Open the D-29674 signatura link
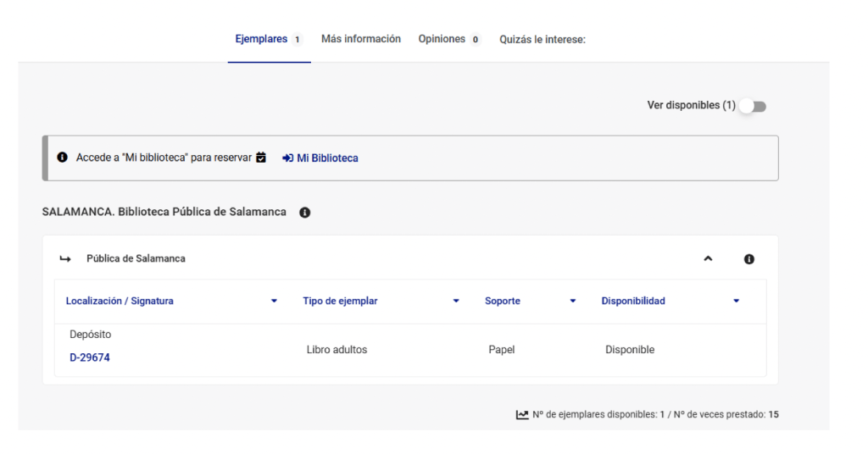Image resolution: width=868 pixels, height=454 pixels. tap(90, 357)
